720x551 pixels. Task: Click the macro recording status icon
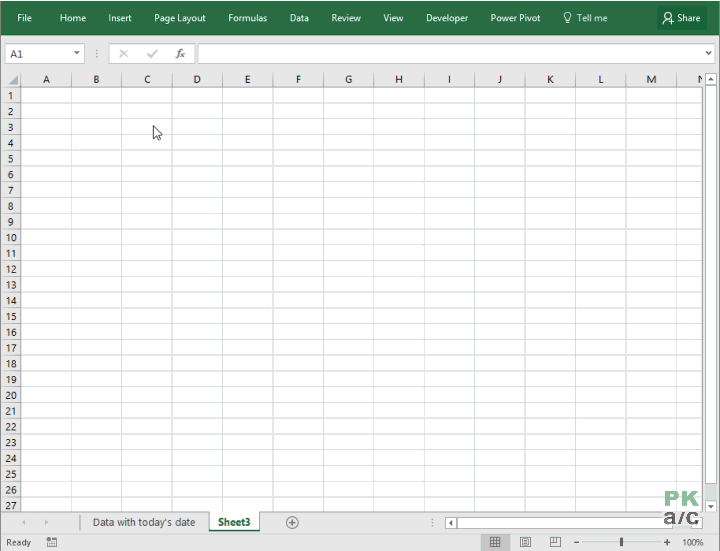pyautogui.click(x=52, y=542)
